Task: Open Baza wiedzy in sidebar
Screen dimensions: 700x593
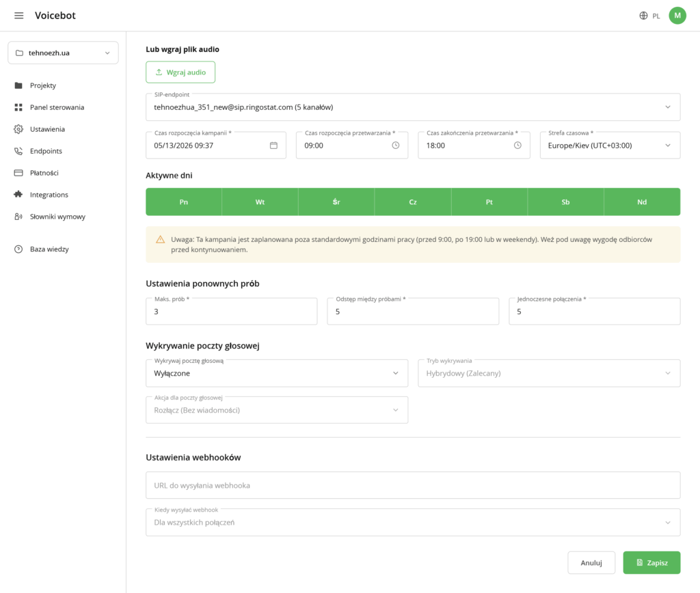Action: pyautogui.click(x=49, y=249)
